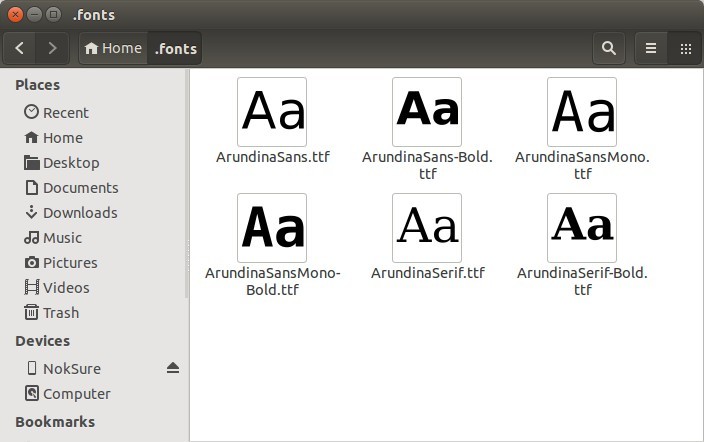
Task: Eject the NokSure device
Action: coord(173,368)
